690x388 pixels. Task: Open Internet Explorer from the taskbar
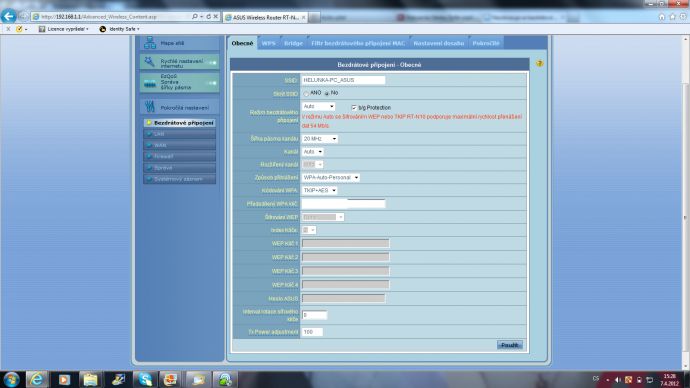click(37, 379)
